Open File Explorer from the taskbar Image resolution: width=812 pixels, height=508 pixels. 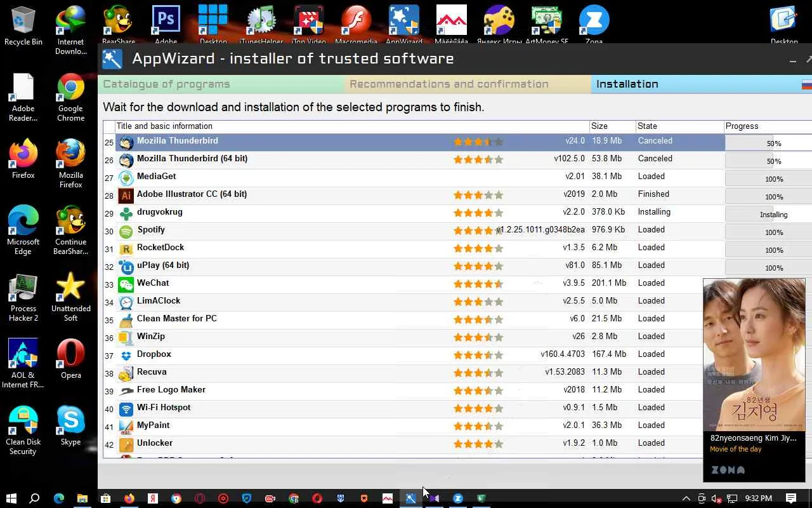pyautogui.click(x=82, y=498)
